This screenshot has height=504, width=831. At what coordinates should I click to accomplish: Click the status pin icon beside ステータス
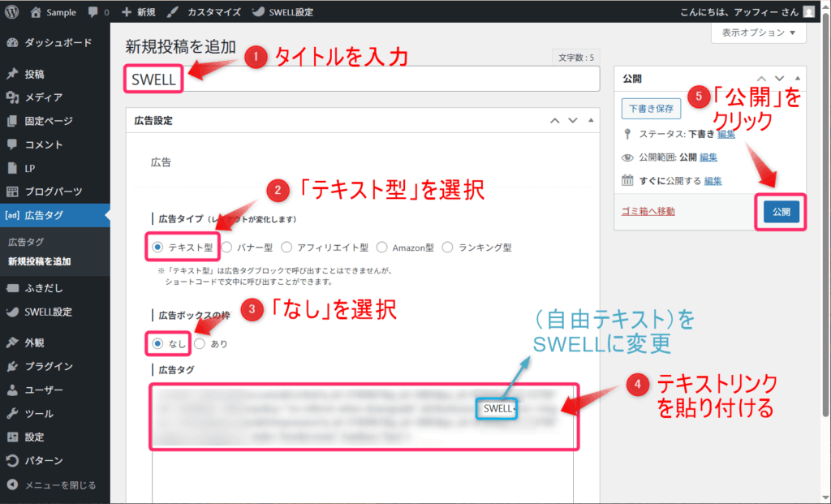pyautogui.click(x=627, y=134)
